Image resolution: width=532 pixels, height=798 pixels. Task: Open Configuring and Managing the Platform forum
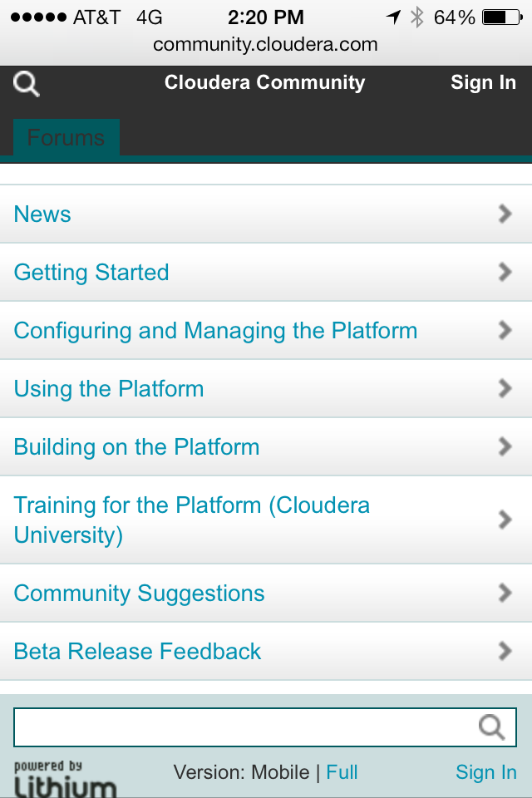pyautogui.click(x=216, y=331)
